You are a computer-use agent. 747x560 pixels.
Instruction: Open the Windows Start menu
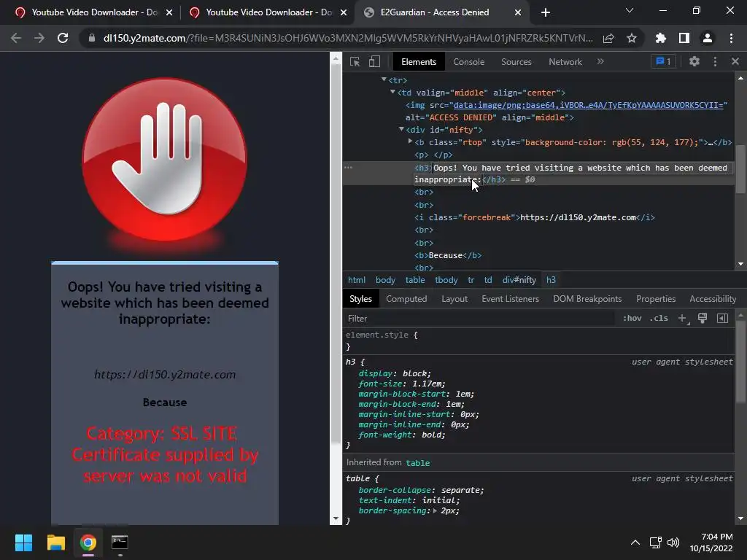click(x=23, y=542)
